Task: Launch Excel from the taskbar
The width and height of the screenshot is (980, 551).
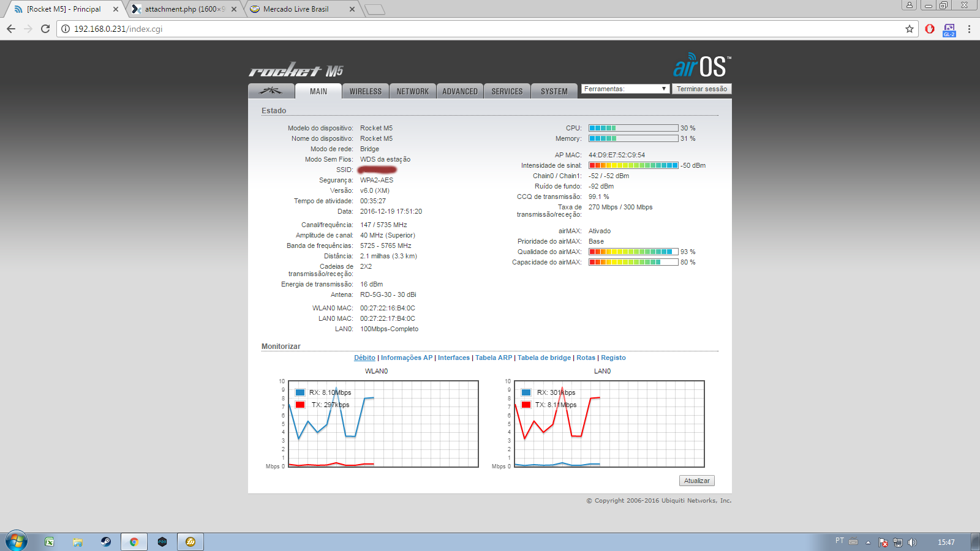Action: pyautogui.click(x=50, y=542)
